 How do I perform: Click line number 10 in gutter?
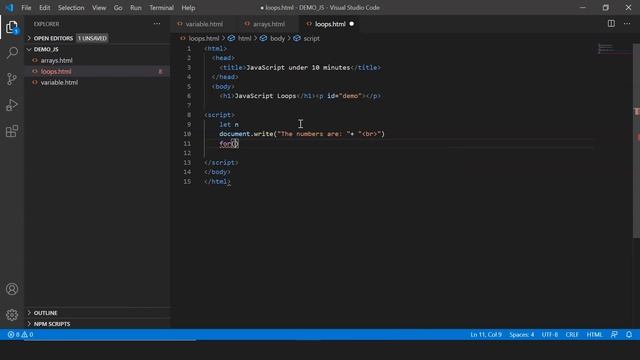[187, 134]
